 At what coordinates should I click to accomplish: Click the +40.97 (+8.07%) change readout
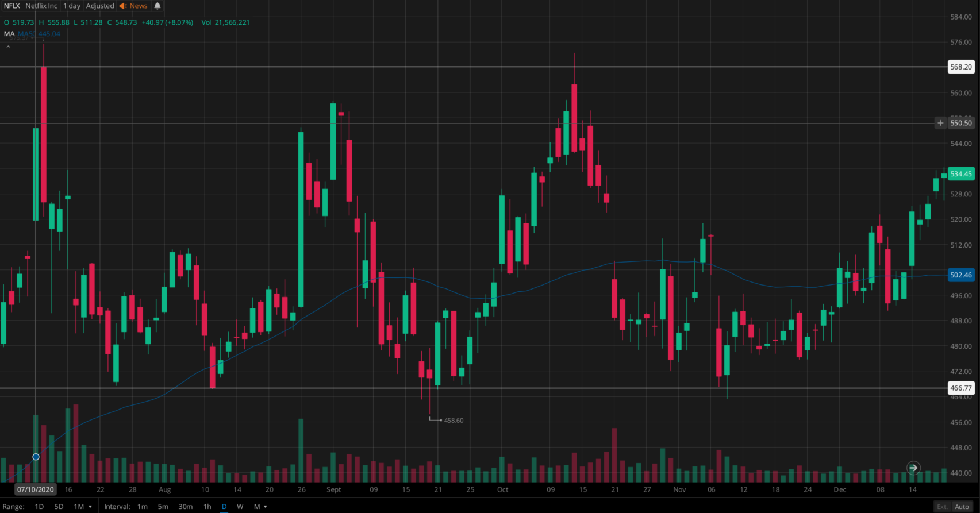(x=167, y=22)
